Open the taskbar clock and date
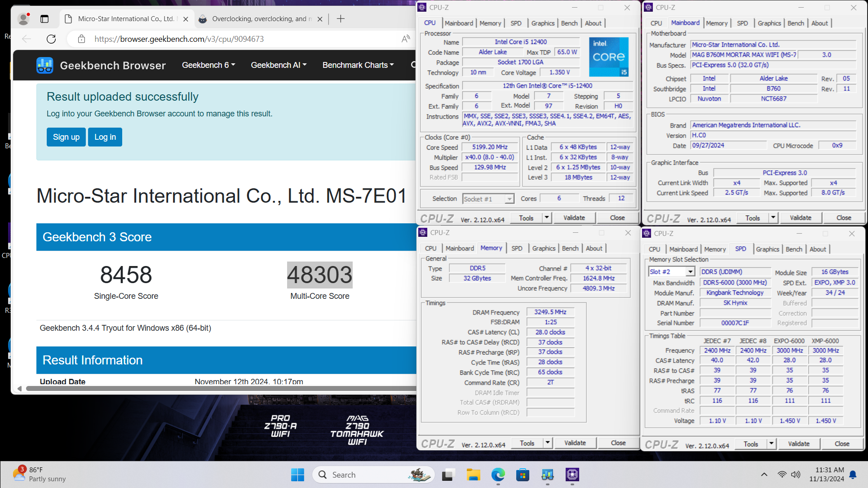The image size is (868, 488). (827, 475)
